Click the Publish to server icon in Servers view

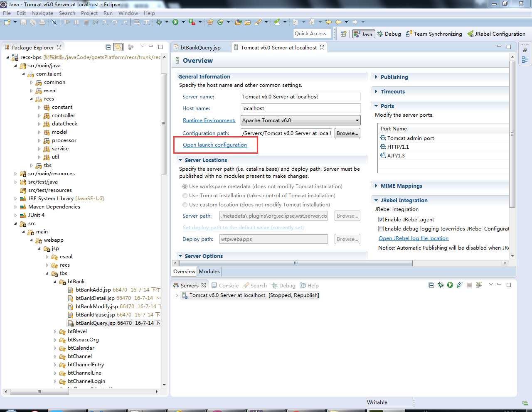click(479, 285)
